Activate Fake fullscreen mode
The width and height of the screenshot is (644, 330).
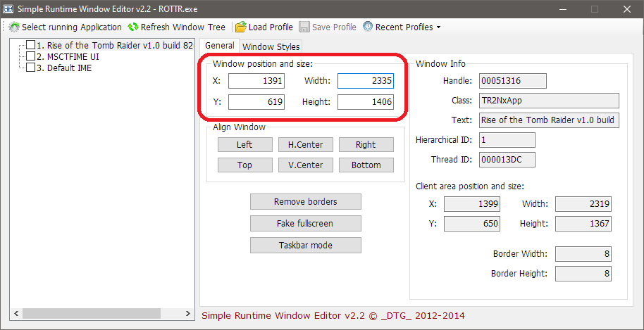click(x=305, y=223)
